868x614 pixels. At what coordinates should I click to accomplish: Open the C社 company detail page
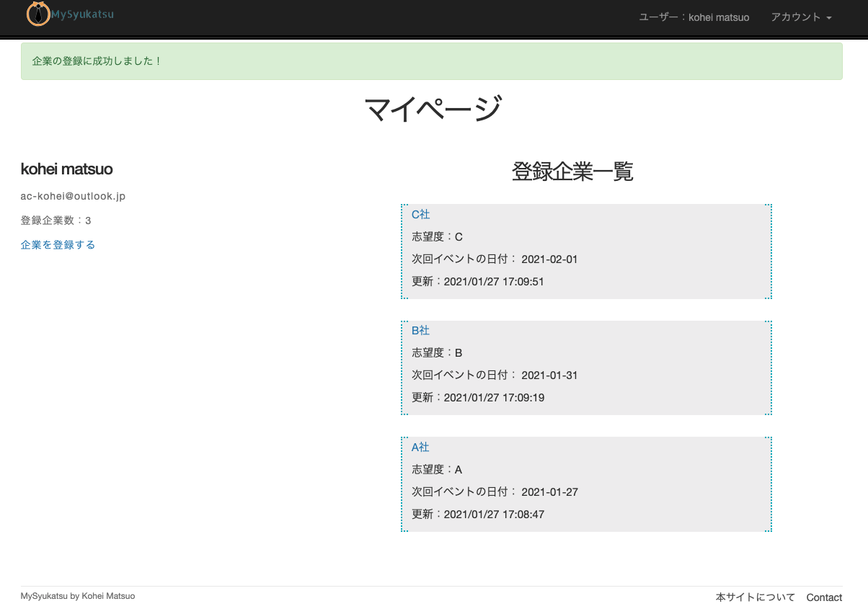click(x=420, y=214)
